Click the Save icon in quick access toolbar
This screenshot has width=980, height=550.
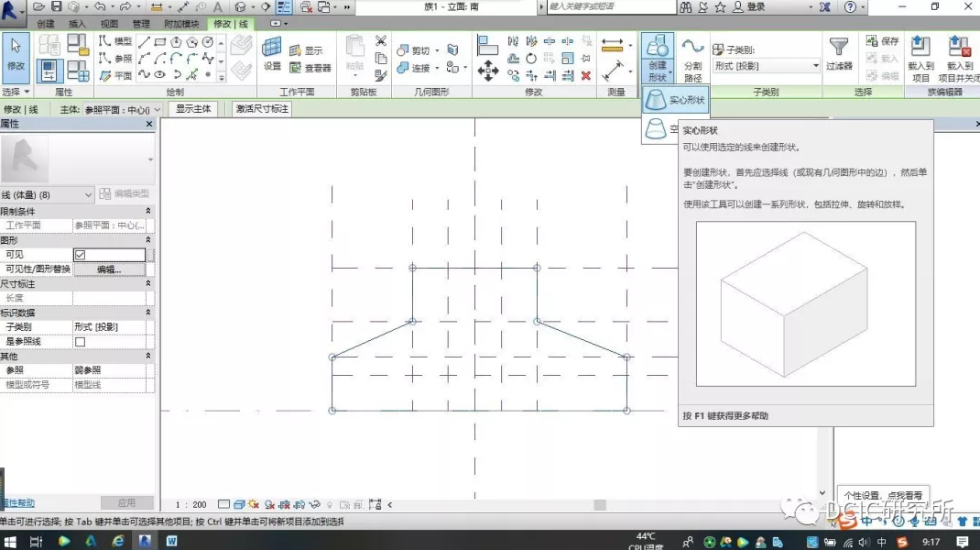point(56,7)
